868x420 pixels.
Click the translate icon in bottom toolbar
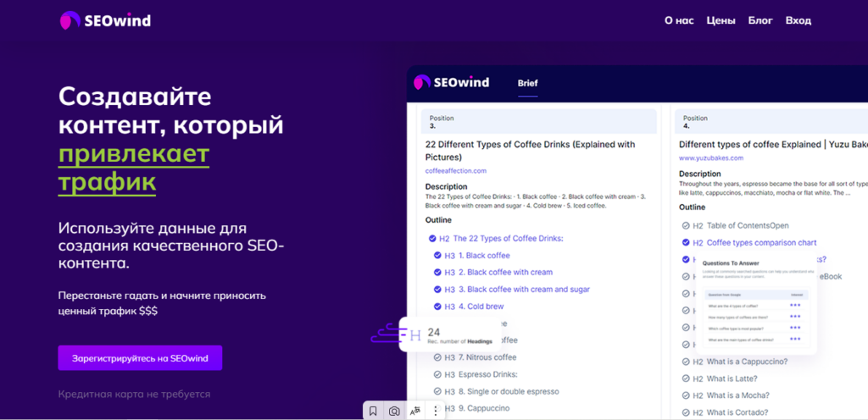(x=415, y=412)
